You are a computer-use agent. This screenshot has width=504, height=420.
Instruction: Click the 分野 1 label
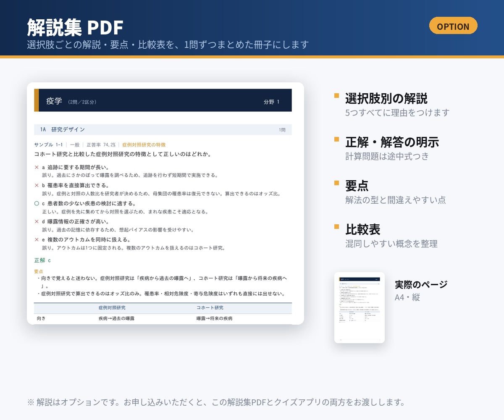271,102
